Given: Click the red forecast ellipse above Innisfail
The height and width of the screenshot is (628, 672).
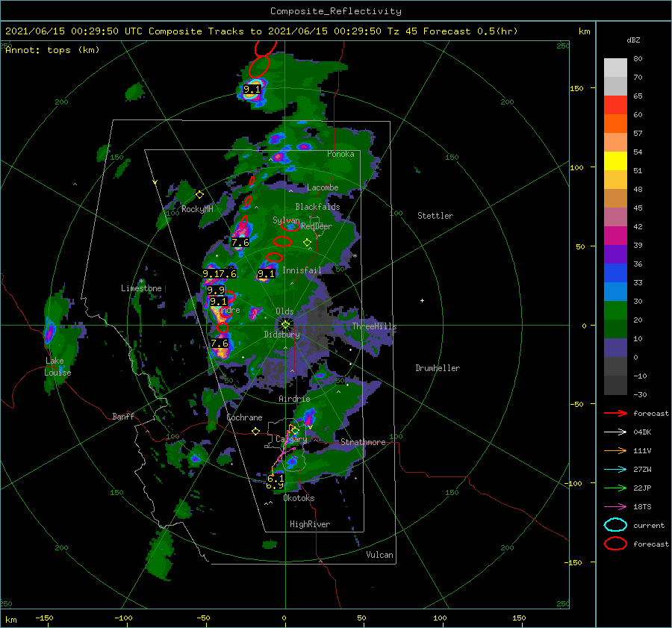Looking at the screenshot, I should pos(274,258).
